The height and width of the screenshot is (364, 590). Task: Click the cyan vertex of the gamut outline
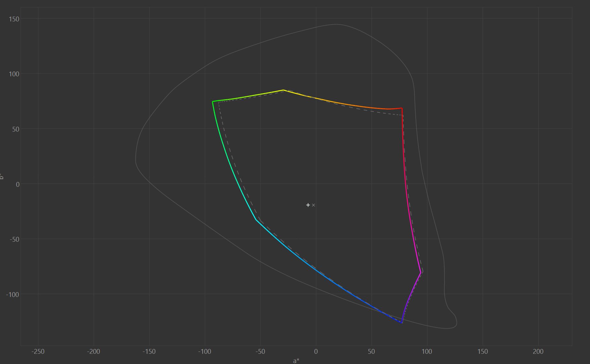[x=256, y=220]
